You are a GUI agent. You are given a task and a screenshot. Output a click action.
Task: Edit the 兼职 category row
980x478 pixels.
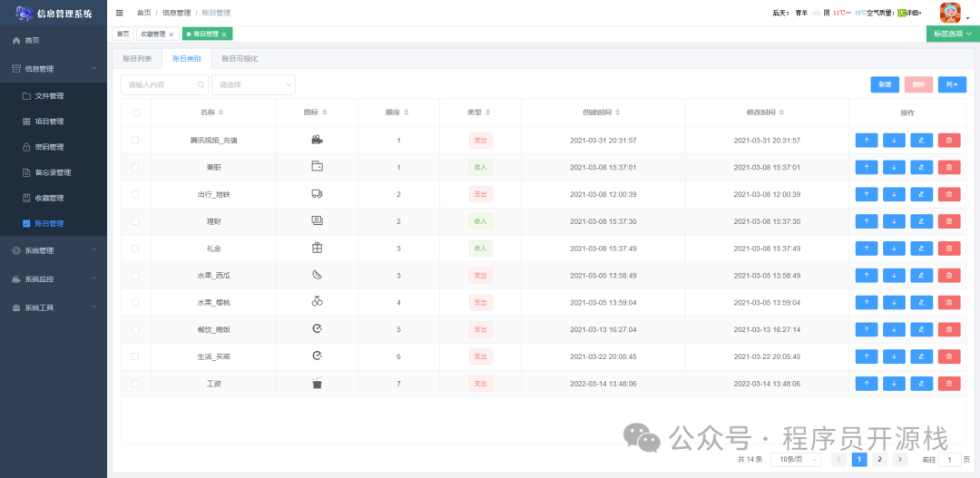[x=921, y=168]
